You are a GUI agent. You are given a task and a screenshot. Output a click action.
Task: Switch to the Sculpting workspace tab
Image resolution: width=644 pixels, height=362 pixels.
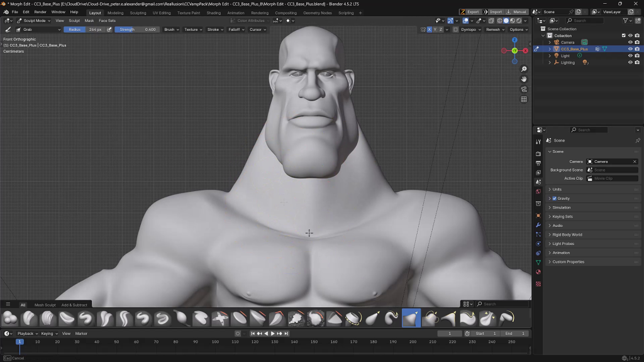pos(138,13)
